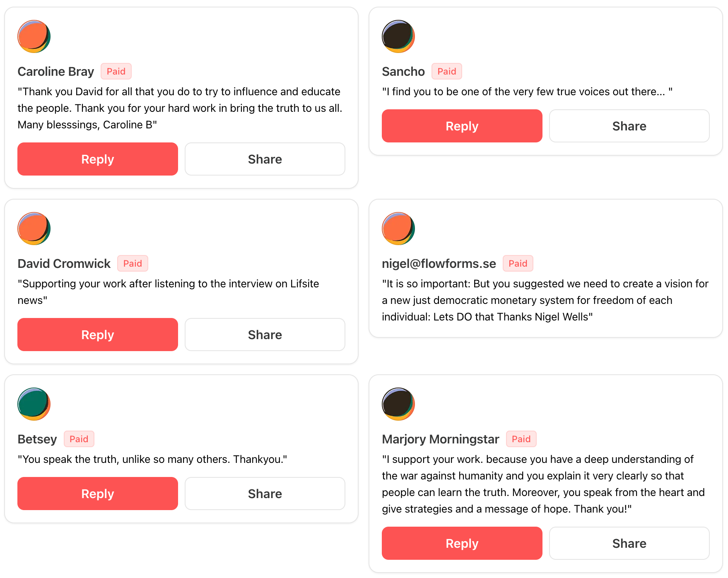Share Marjory Morningstar's testimonial

(x=629, y=543)
